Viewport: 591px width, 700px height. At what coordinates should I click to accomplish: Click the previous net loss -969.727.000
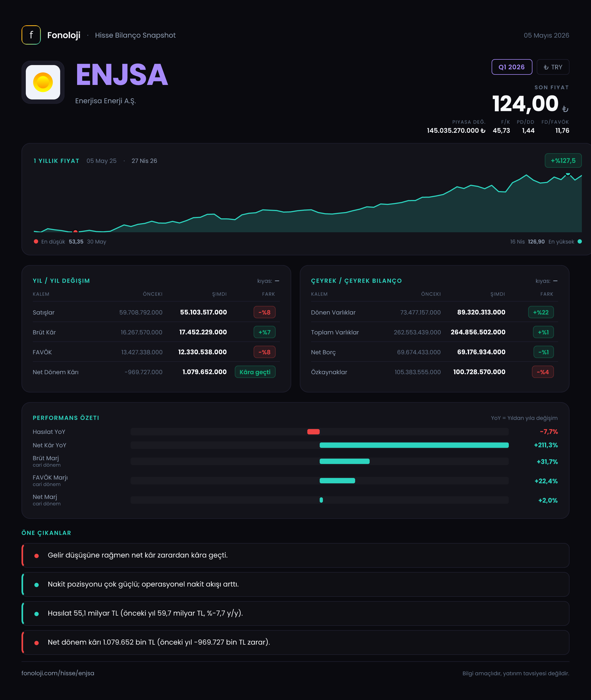pos(143,372)
